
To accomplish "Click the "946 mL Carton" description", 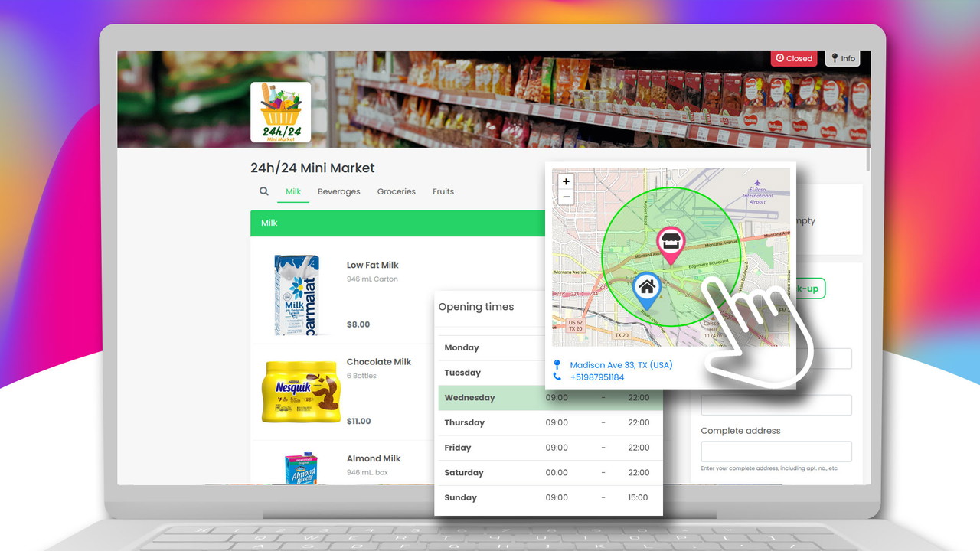I will coord(372,279).
